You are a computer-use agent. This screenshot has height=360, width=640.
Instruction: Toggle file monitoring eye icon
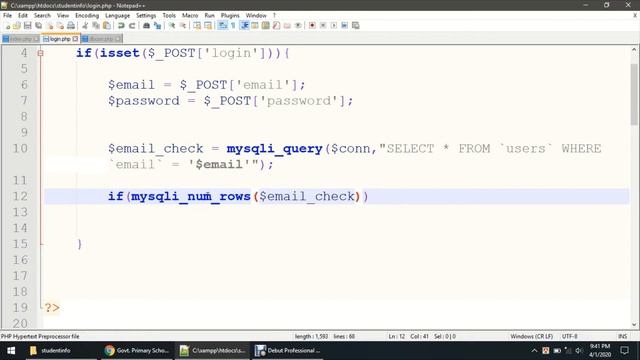tap(298, 25)
